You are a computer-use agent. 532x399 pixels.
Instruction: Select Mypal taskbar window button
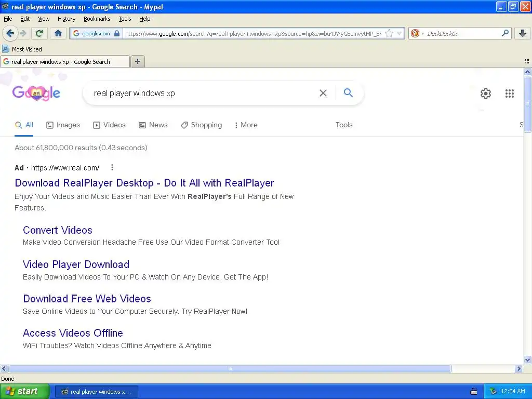[x=96, y=392]
